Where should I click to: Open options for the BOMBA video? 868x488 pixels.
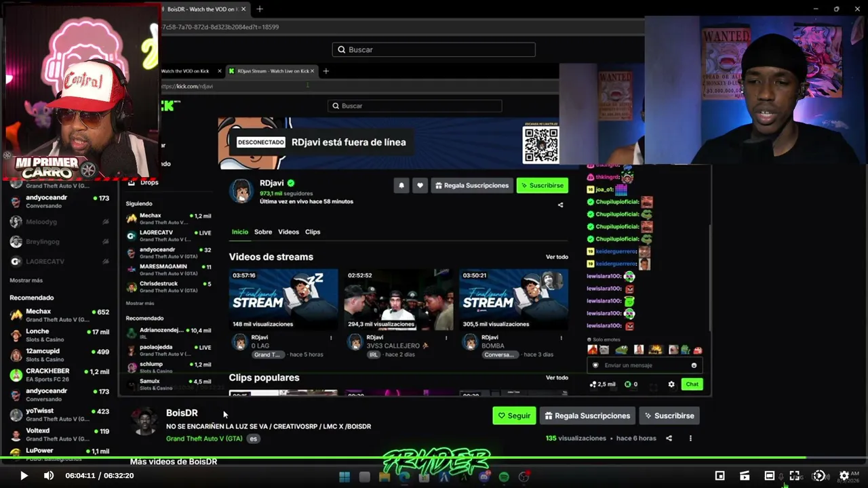tap(561, 338)
